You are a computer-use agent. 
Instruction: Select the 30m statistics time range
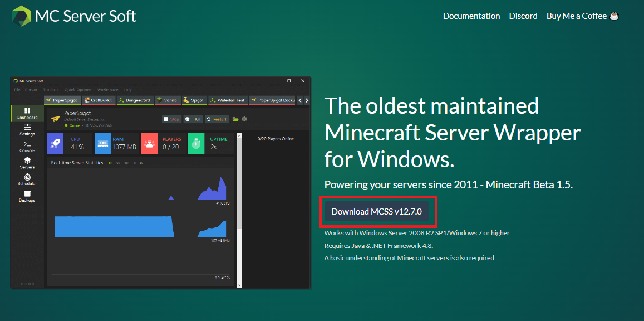click(126, 163)
